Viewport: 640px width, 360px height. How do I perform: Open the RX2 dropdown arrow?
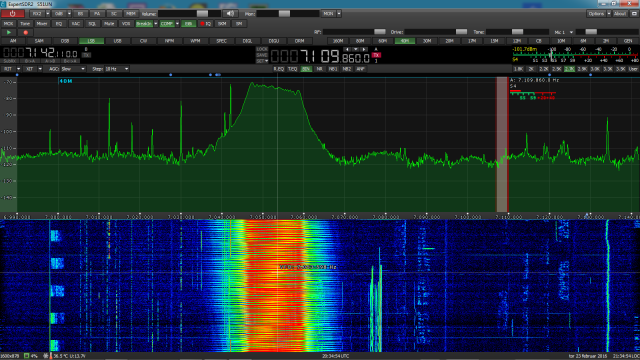point(48,13)
